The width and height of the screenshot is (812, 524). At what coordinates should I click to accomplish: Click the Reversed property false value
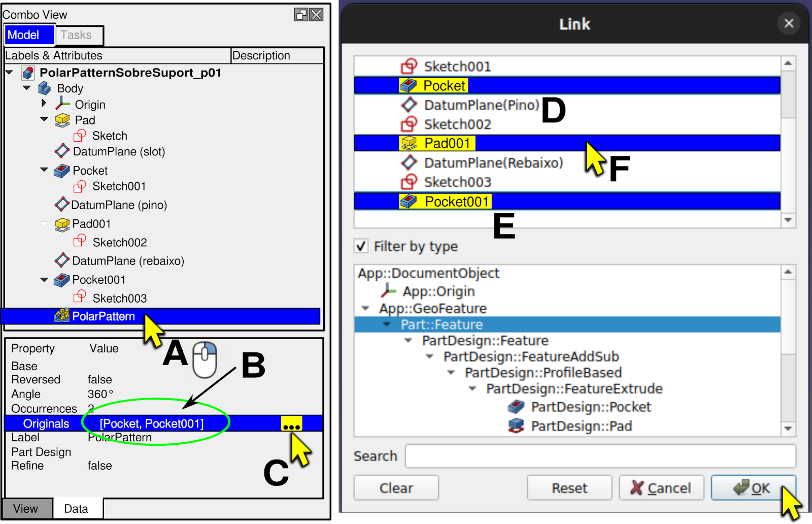(x=99, y=379)
